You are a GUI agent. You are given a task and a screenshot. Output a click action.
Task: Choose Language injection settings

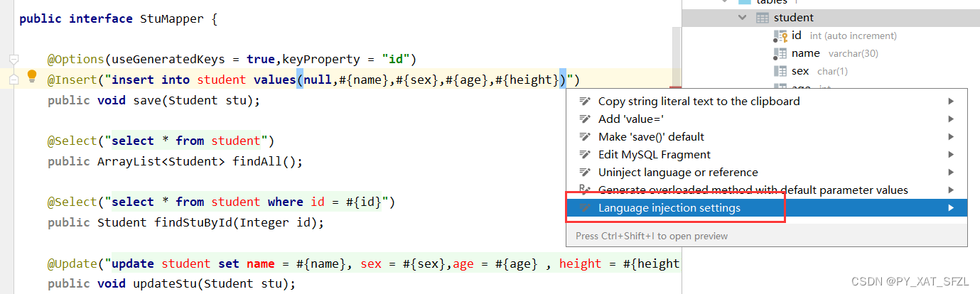point(767,208)
